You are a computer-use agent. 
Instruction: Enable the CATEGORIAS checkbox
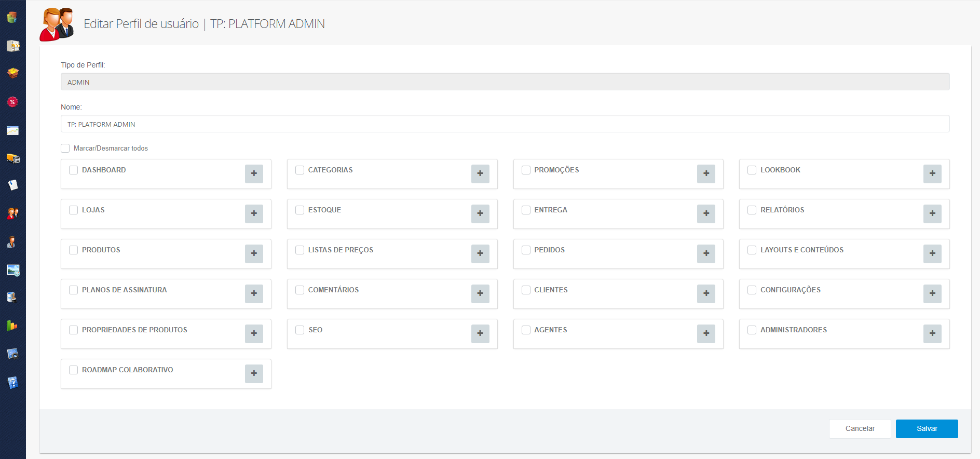tap(300, 170)
